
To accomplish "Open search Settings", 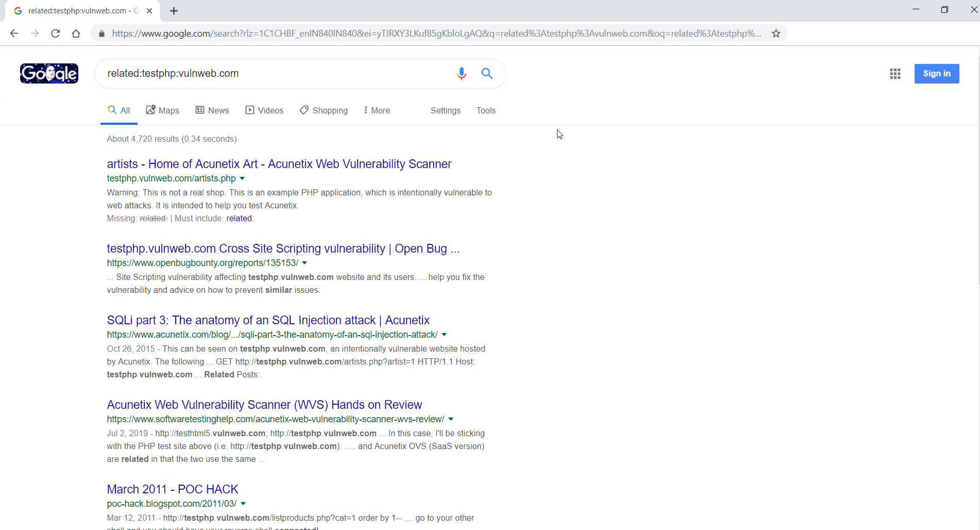I will [x=446, y=110].
